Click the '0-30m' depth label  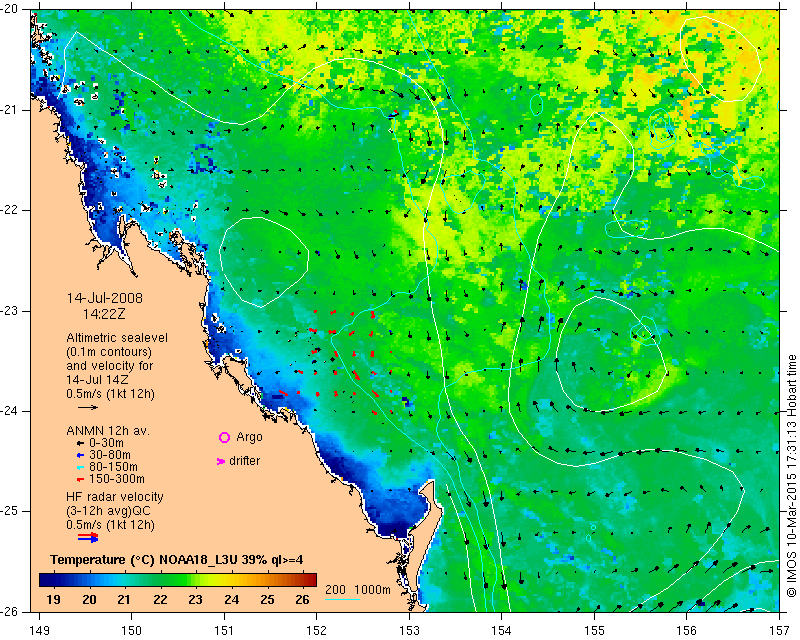[106, 443]
